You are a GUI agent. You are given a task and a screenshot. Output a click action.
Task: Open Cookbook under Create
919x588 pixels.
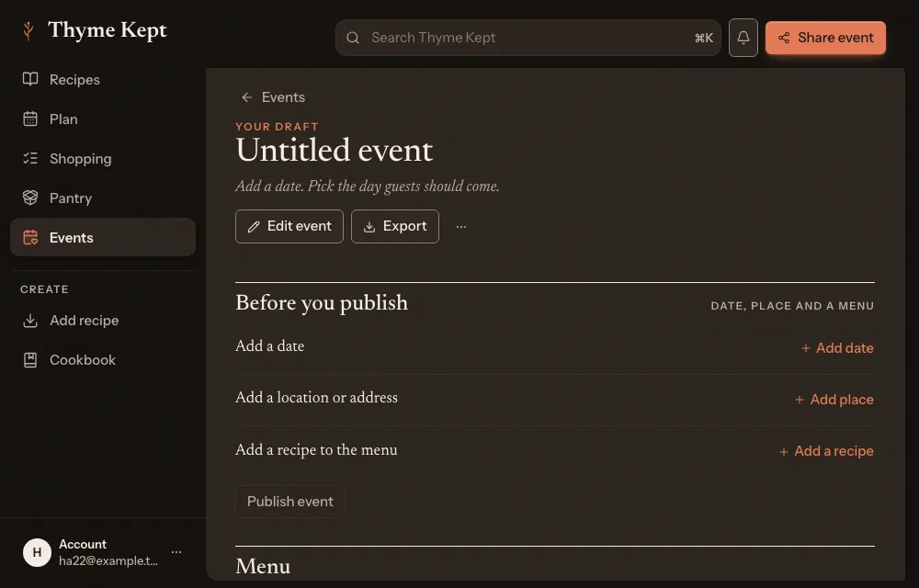pos(103,359)
